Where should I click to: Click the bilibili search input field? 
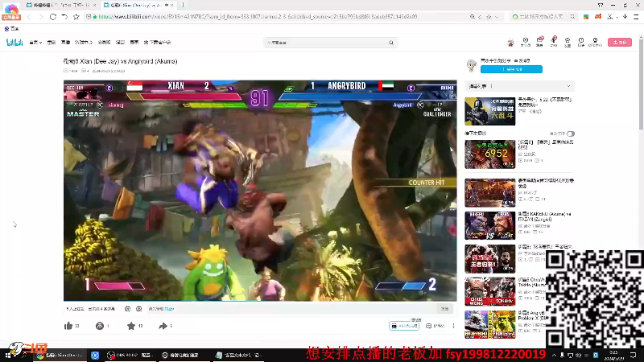[327, 43]
